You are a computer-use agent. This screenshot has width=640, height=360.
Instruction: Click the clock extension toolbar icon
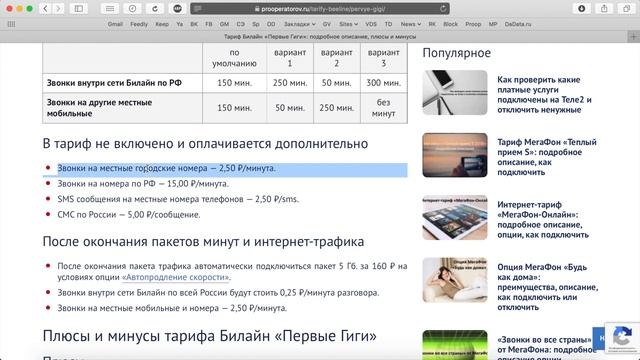(x=132, y=9)
